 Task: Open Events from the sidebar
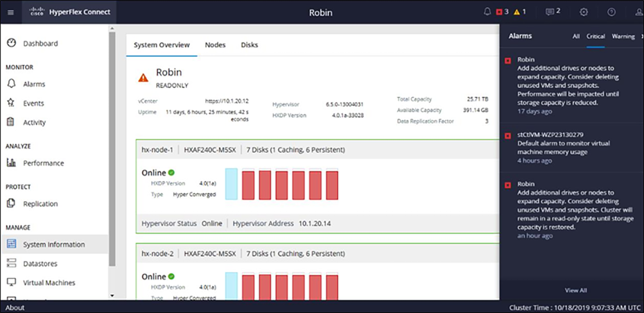(33, 103)
